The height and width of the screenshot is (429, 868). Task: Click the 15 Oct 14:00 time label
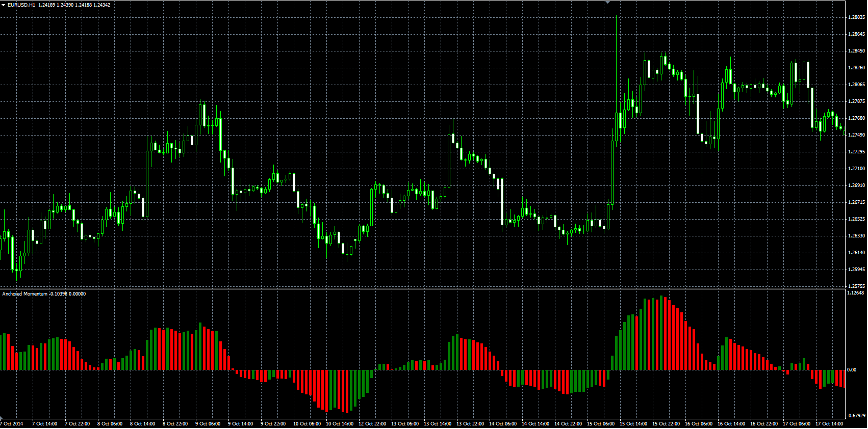coord(633,424)
